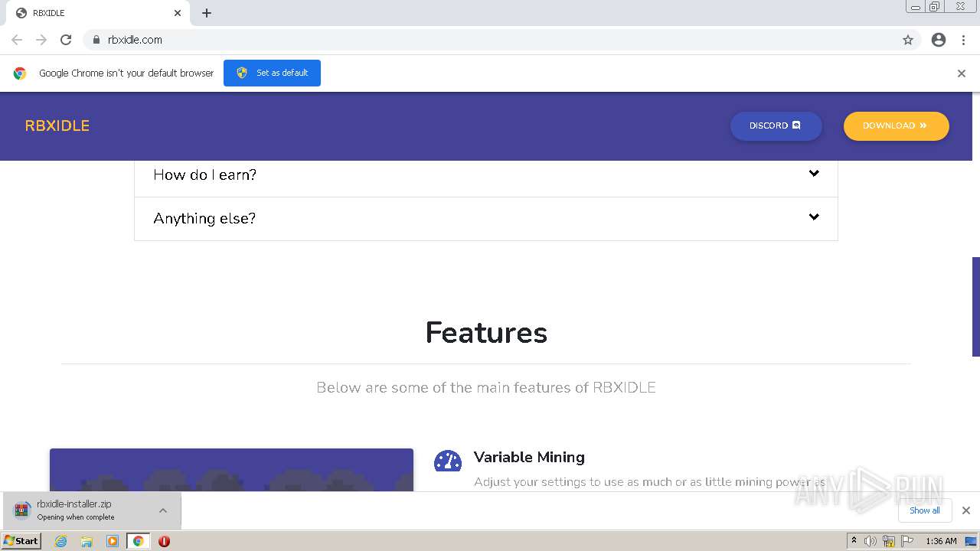Open the Windows Start menu
The height and width of the screenshot is (551, 980).
(21, 541)
